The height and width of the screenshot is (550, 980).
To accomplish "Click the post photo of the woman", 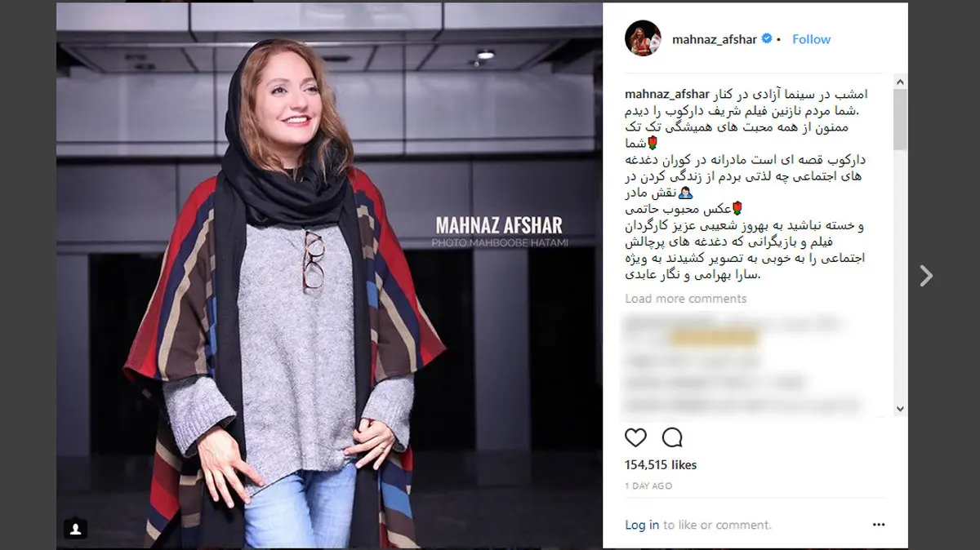I will point(329,275).
